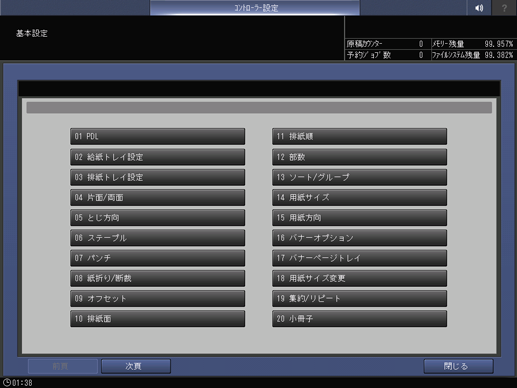This screenshot has width=517, height=388.
Task: Click the 01:38 time display
Action: pyautogui.click(x=22, y=383)
